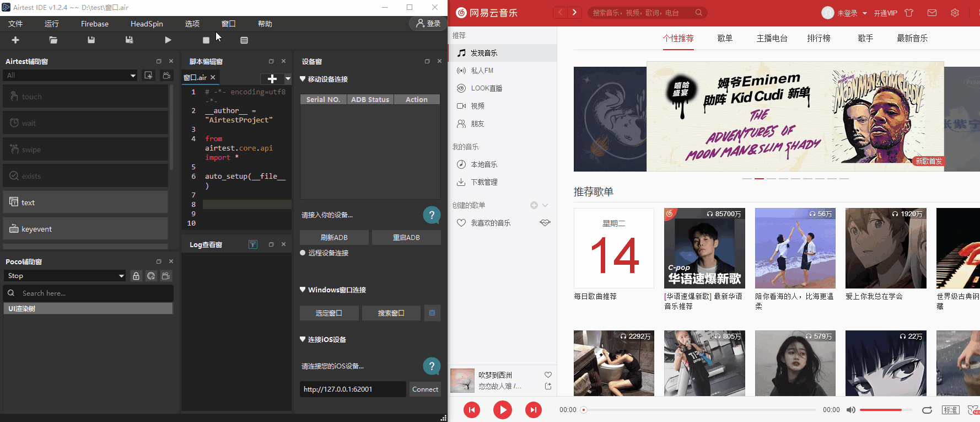The height and width of the screenshot is (422, 980).
Task: Click the iOS address field http://127.0.0.1:62001
Action: tap(353, 389)
